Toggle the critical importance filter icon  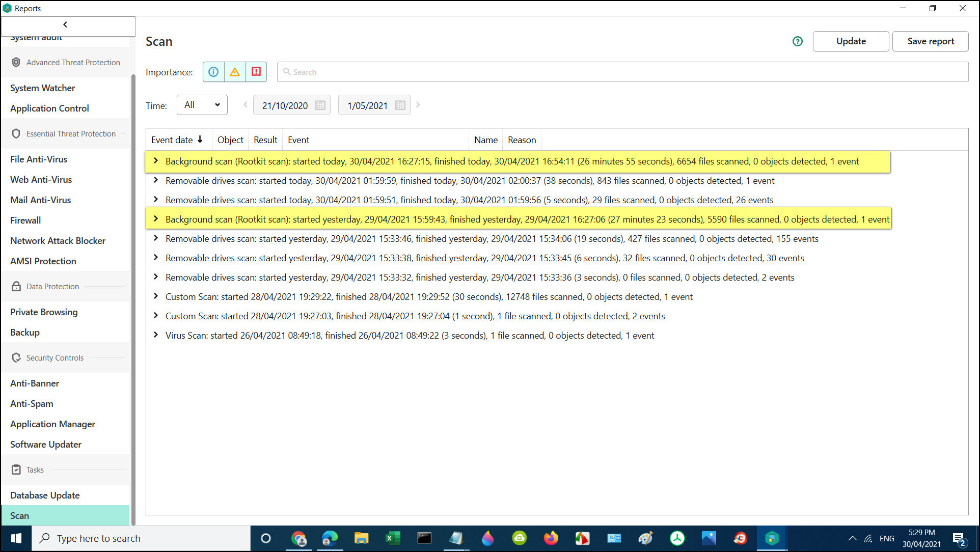click(x=256, y=72)
